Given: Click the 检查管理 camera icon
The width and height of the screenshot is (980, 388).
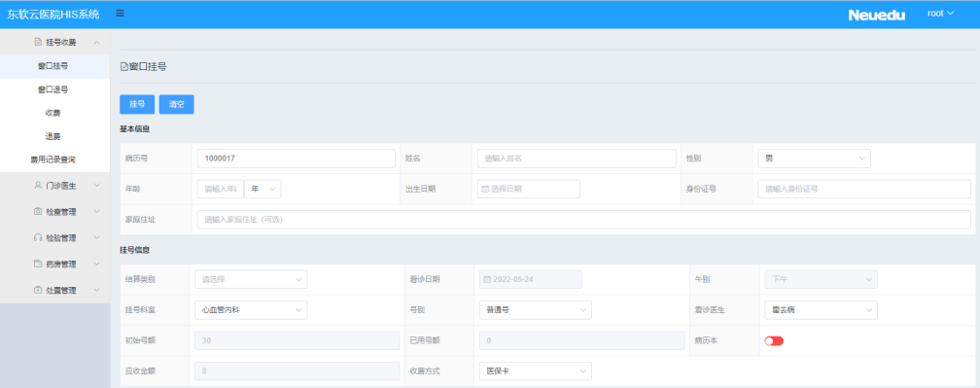Looking at the screenshot, I should coord(38,212).
